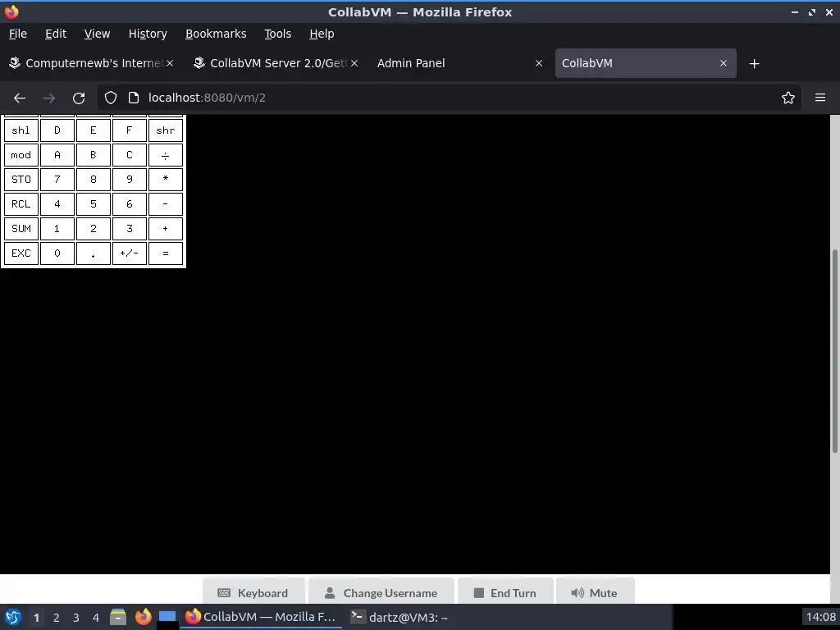840x630 pixels.
Task: Click the STO memory key
Action: click(21, 180)
